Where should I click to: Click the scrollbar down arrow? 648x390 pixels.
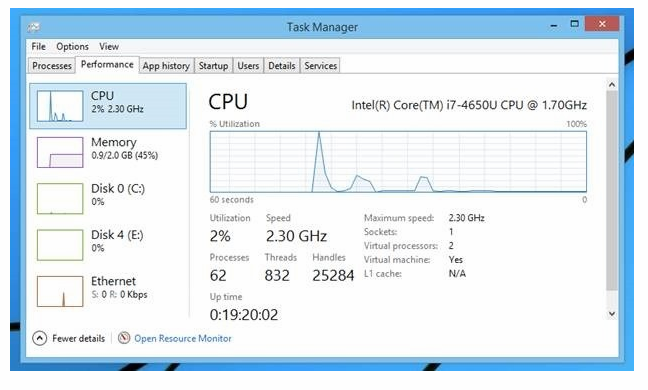pyautogui.click(x=612, y=314)
